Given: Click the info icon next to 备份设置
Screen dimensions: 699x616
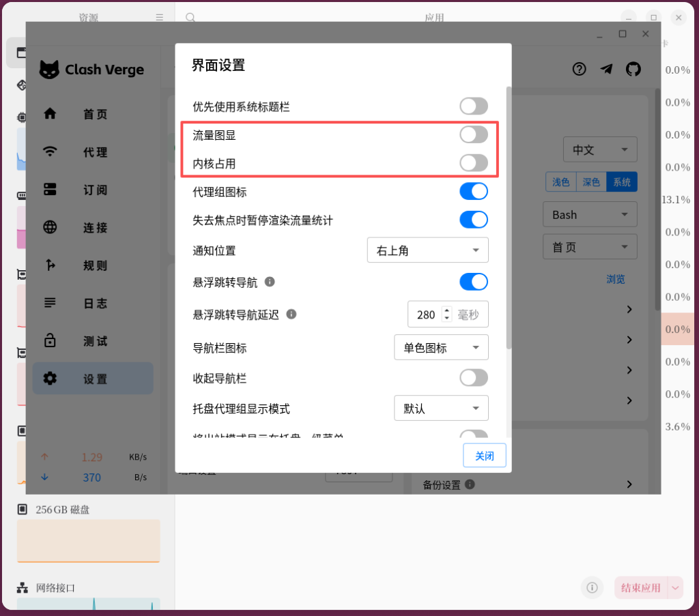Looking at the screenshot, I should point(470,484).
